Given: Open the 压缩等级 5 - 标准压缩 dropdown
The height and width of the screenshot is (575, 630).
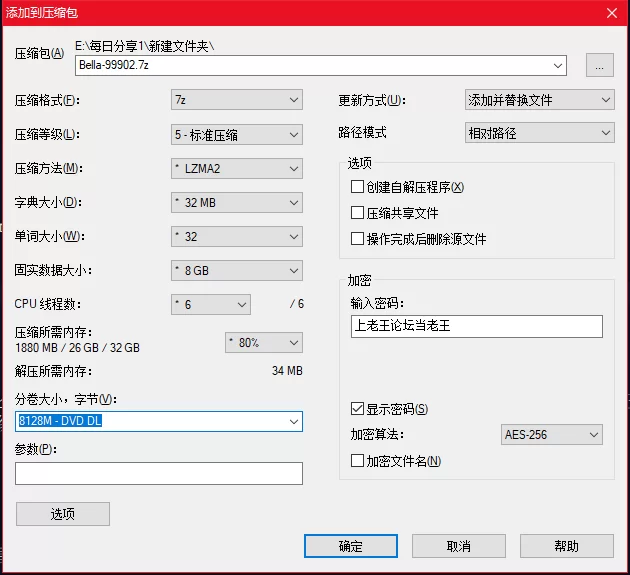Looking at the screenshot, I should click(x=237, y=135).
